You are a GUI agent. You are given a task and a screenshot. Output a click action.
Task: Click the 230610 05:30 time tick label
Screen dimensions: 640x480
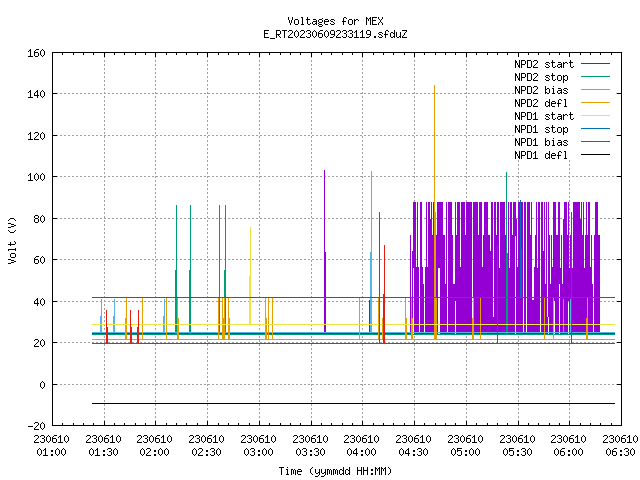[x=517, y=446]
